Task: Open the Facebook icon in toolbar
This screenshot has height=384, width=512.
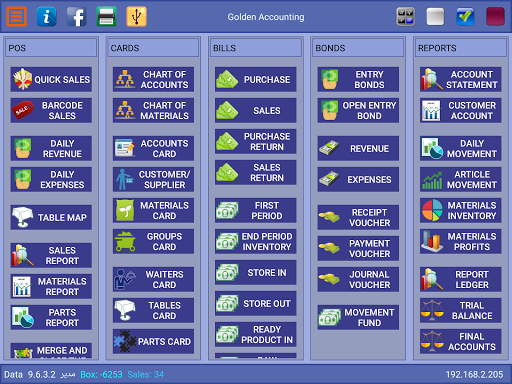Action: pos(76,16)
